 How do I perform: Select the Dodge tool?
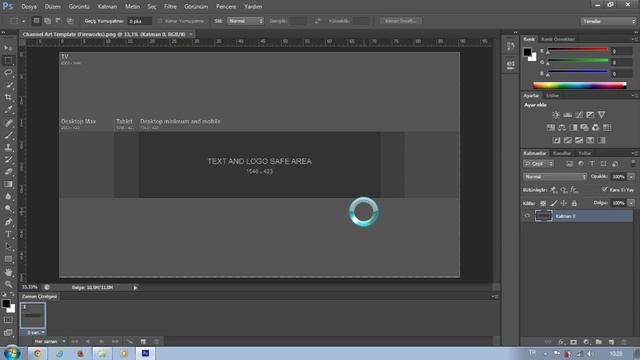tap(8, 209)
